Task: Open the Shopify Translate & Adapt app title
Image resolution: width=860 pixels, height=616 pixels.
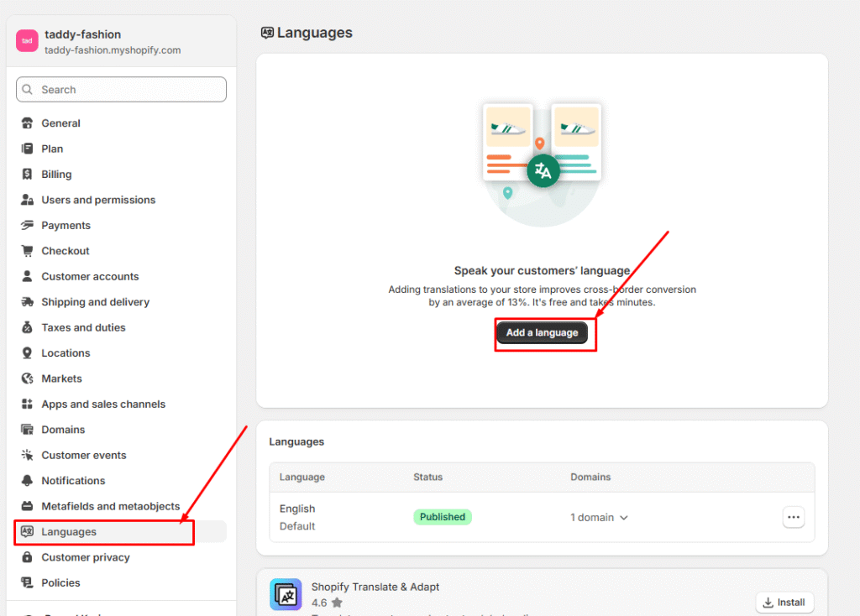Action: 375,587
